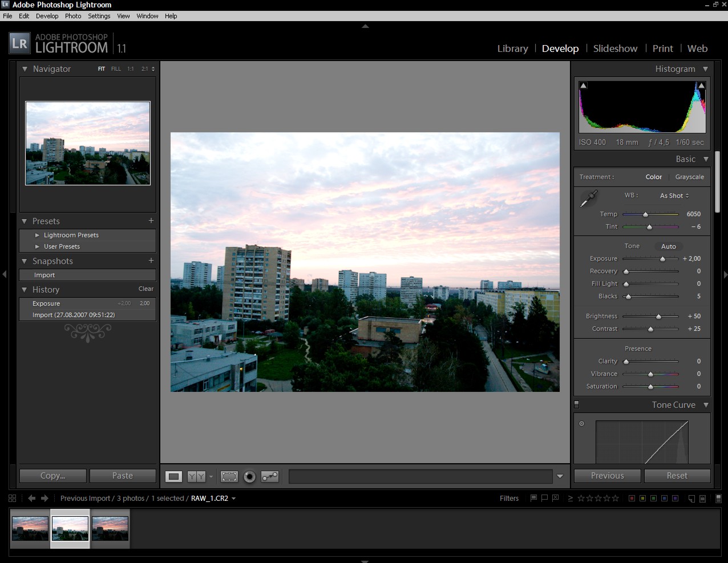Expand the Lightroom Presets folder
Image resolution: width=728 pixels, height=563 pixels.
point(38,235)
